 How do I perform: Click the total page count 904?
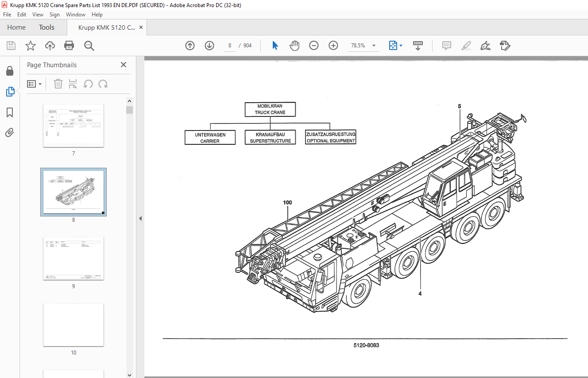coord(248,46)
